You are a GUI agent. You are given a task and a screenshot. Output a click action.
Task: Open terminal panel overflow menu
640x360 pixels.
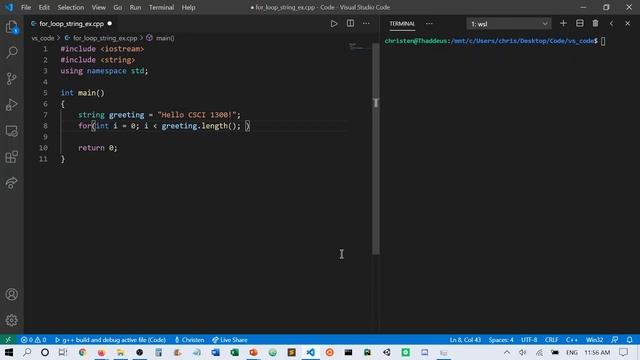[429, 24]
